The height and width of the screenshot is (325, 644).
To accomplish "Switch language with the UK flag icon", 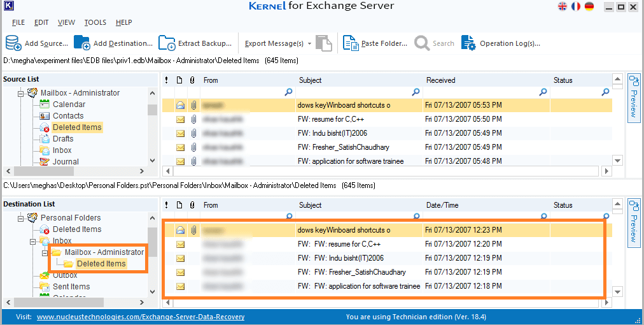I will click(x=563, y=6).
